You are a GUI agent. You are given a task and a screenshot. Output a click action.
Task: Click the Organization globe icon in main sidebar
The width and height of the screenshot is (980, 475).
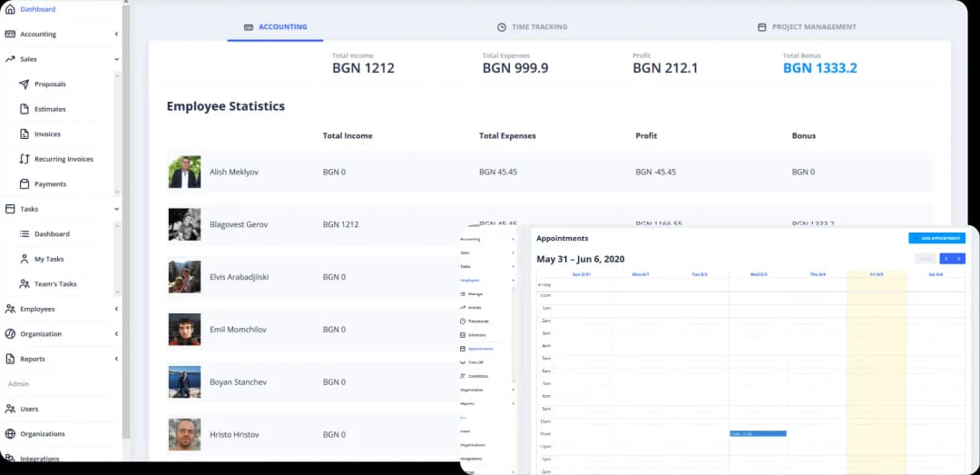pyautogui.click(x=9, y=333)
